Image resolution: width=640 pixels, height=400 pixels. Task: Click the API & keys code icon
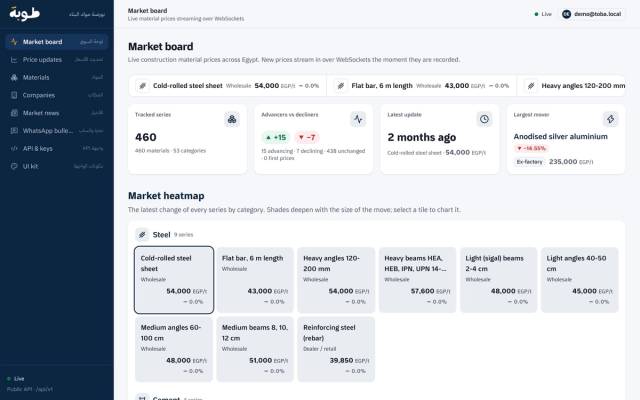[x=14, y=149]
